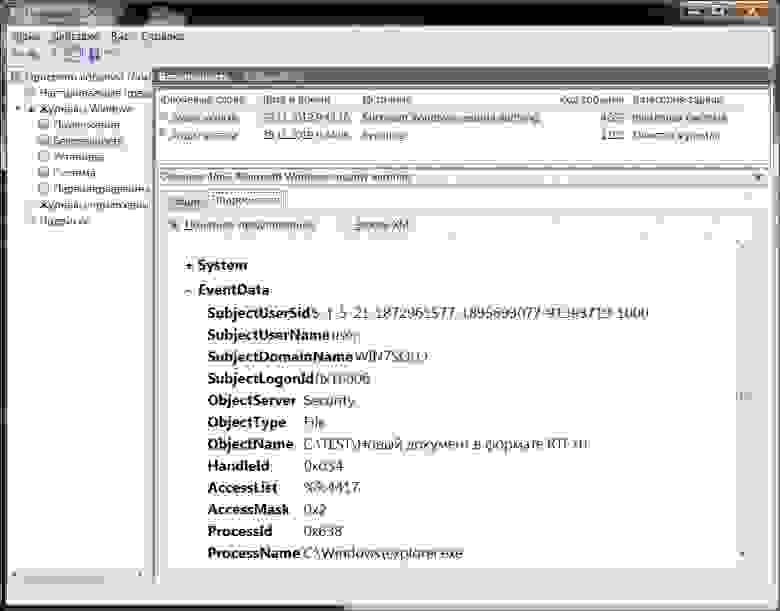
Task: Click the event details header dropdown arrow
Action: tap(758, 178)
